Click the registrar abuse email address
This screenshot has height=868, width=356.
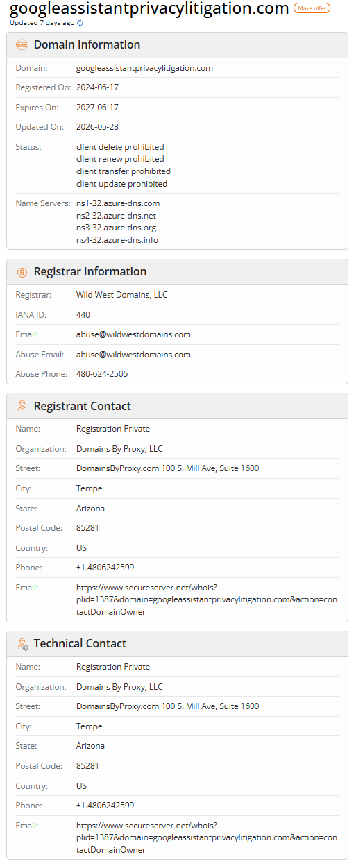(133, 355)
